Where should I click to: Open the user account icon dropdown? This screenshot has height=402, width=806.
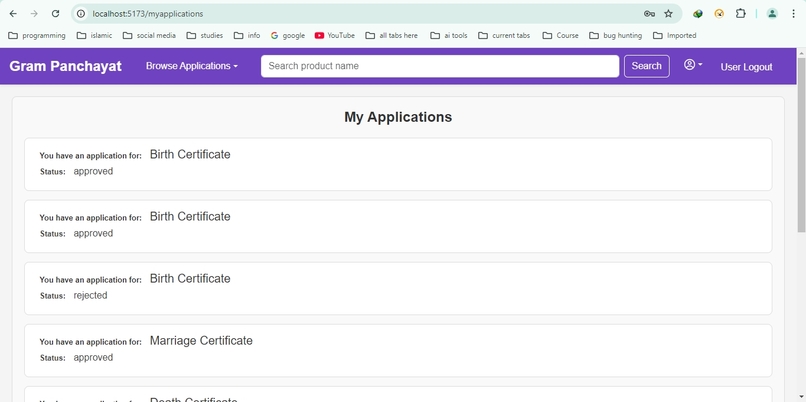coord(693,65)
